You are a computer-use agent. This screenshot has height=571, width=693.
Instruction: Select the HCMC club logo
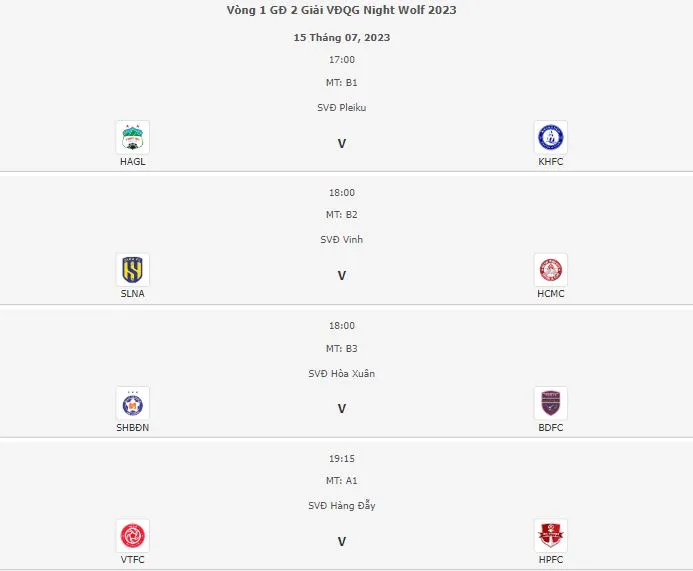click(x=550, y=270)
